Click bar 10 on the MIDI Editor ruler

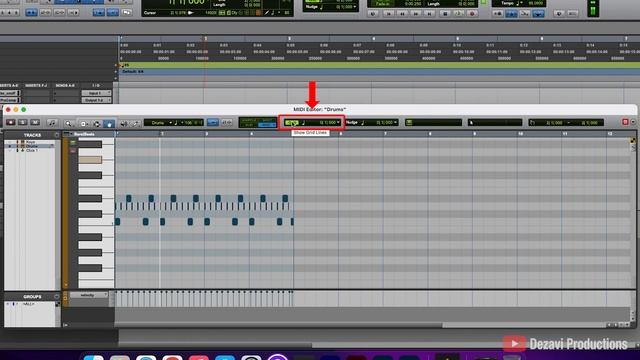point(520,134)
